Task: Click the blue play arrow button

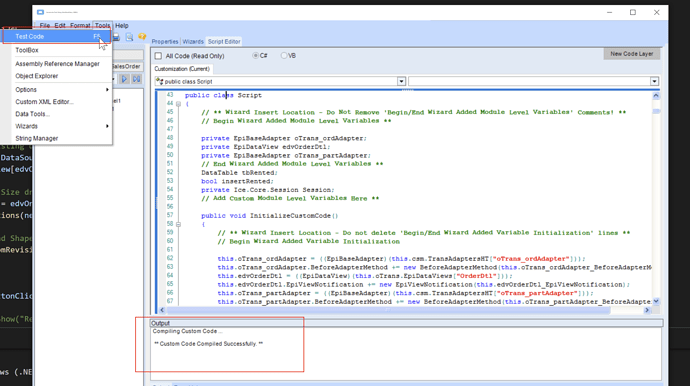Action: point(124,79)
